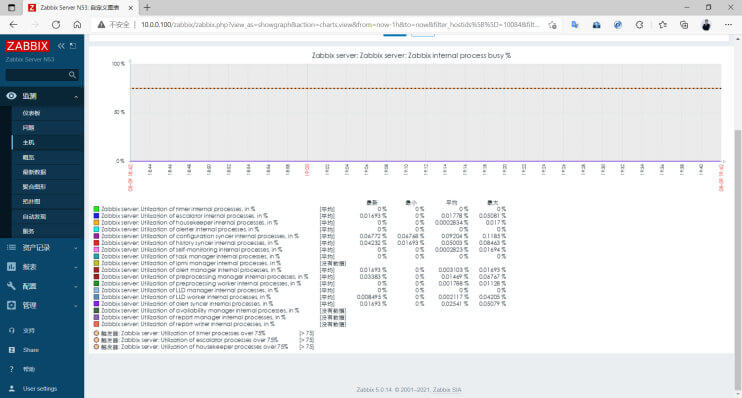Click the 配置 wrench icon

point(11,286)
